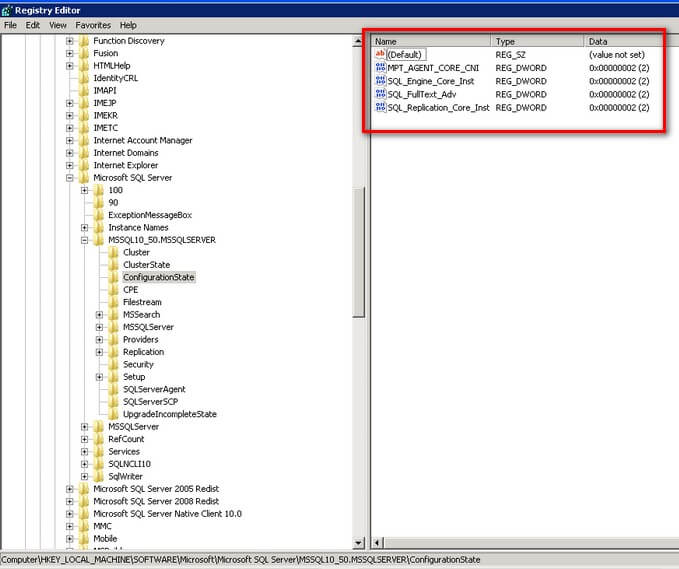Sort values by the Data column header

click(x=624, y=42)
